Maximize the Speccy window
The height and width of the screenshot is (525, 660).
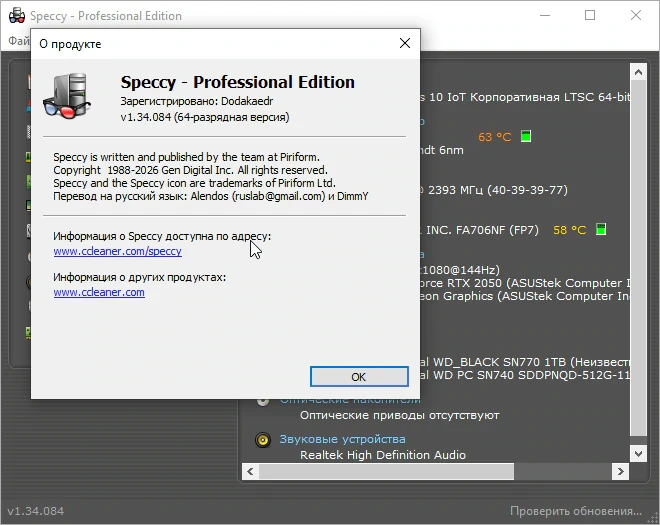590,15
